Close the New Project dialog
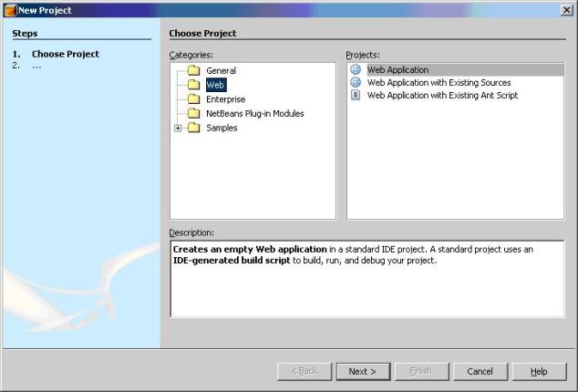Screen dimensions: 578x392 click(567, 9)
